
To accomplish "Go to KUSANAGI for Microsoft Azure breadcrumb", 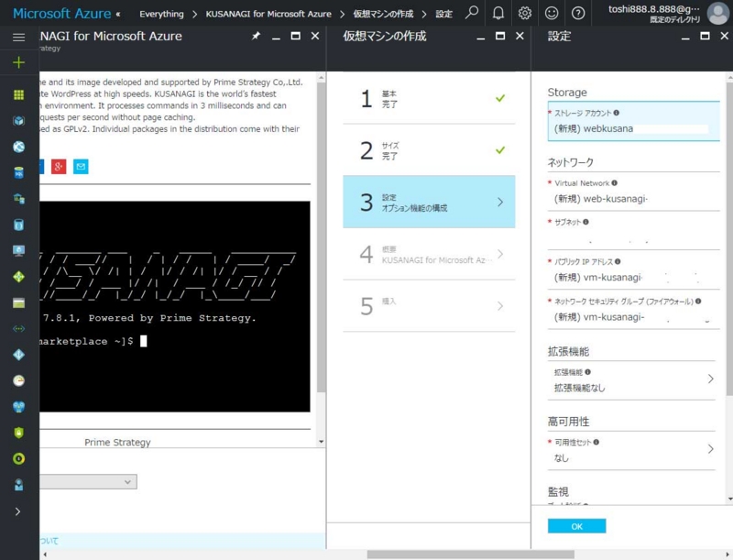I will pos(268,14).
